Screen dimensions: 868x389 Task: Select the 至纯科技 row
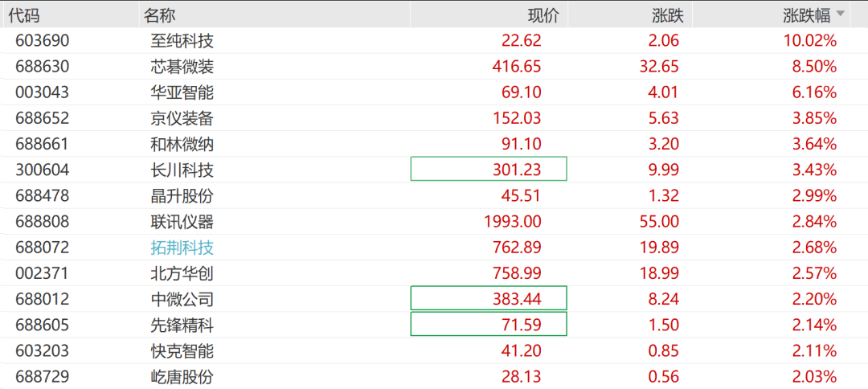pyautogui.click(x=434, y=40)
